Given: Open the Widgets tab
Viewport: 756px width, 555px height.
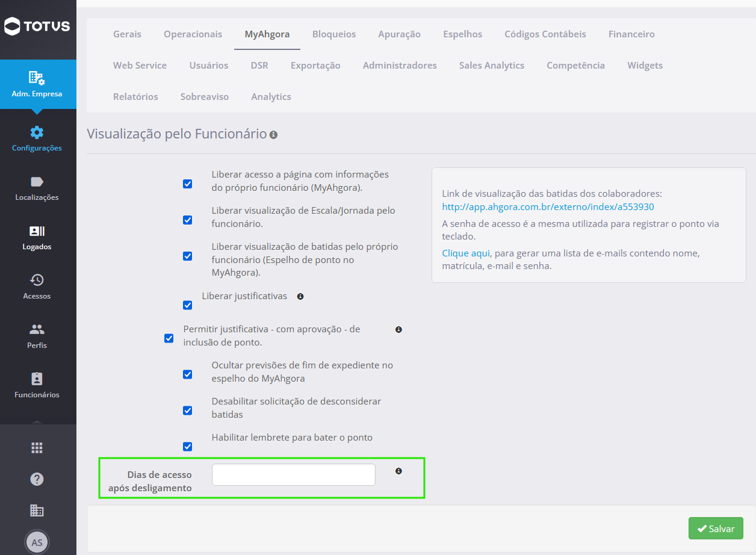Looking at the screenshot, I should (x=645, y=66).
